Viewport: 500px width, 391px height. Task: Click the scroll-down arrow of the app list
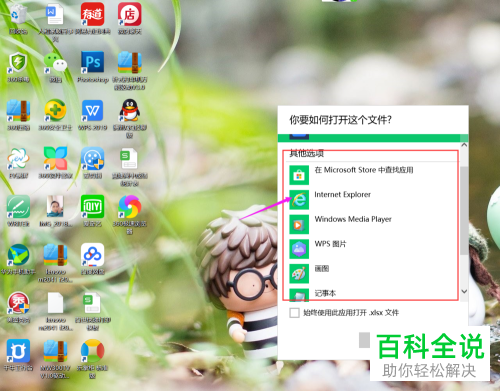[464, 291]
